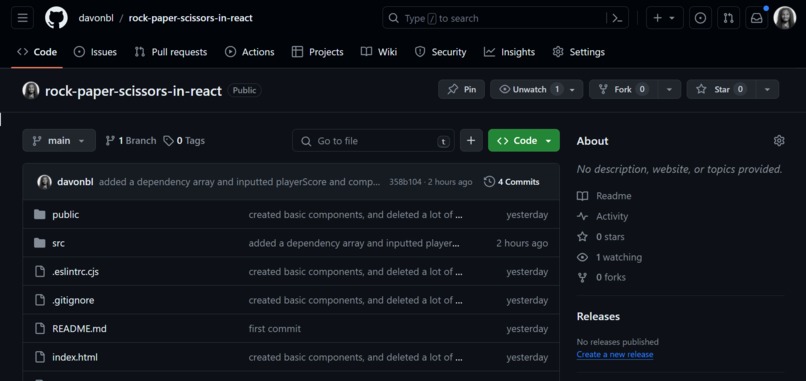The image size is (806, 381).
Task: Click Create a new release link
Action: tap(615, 354)
